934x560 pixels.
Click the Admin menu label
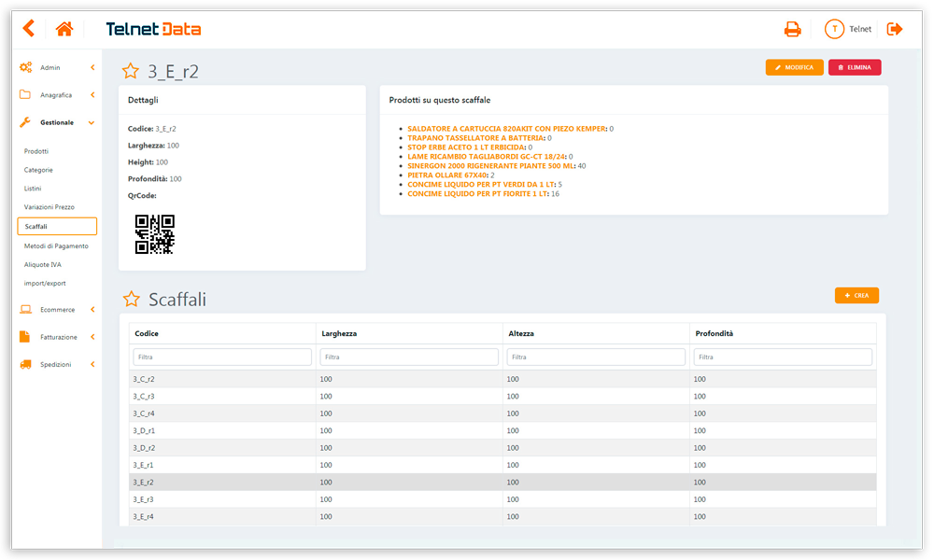tap(50, 68)
